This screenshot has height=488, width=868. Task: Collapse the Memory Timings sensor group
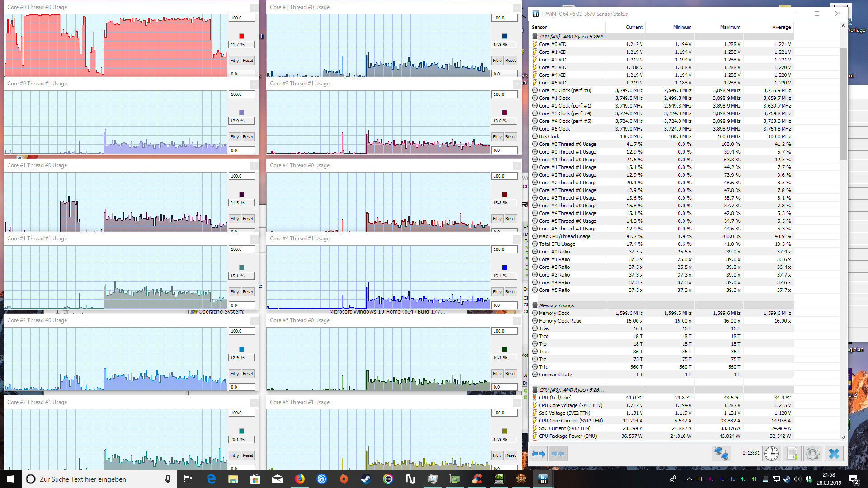535,305
